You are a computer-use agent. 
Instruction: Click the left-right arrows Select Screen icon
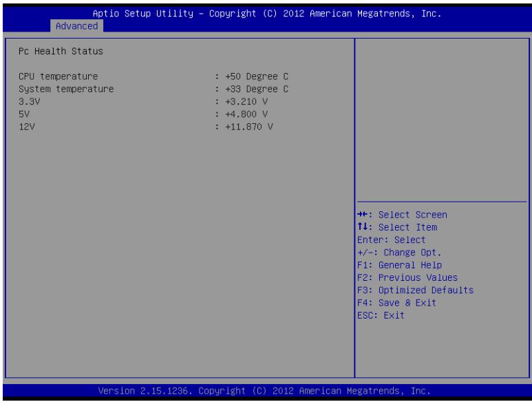click(x=363, y=214)
